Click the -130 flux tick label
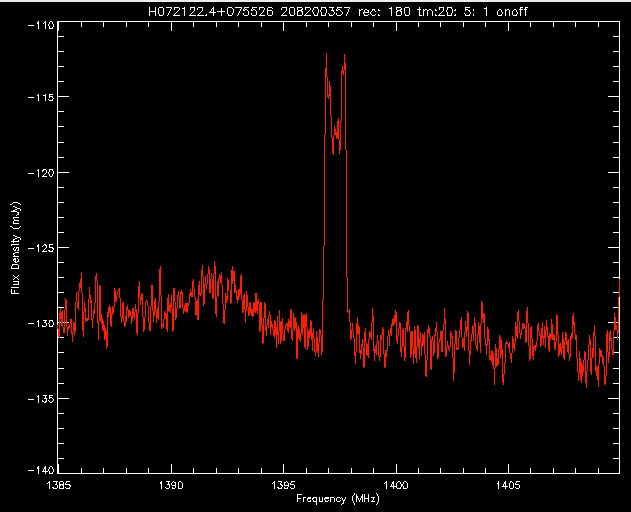 coord(41,322)
